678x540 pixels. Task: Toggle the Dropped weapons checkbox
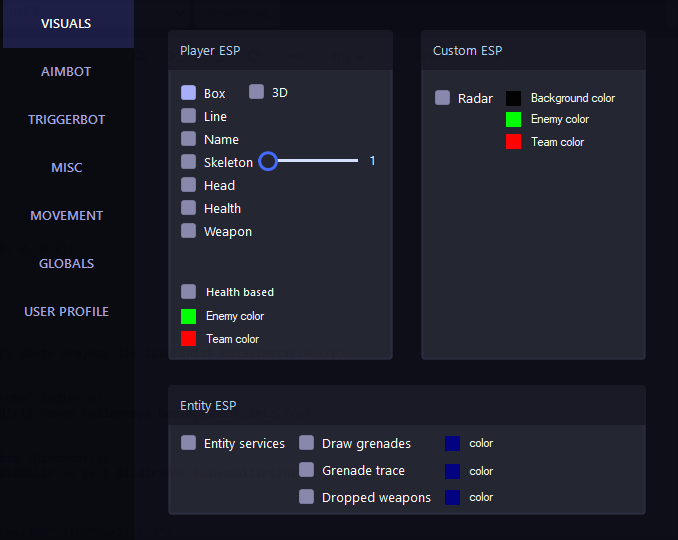pos(306,497)
